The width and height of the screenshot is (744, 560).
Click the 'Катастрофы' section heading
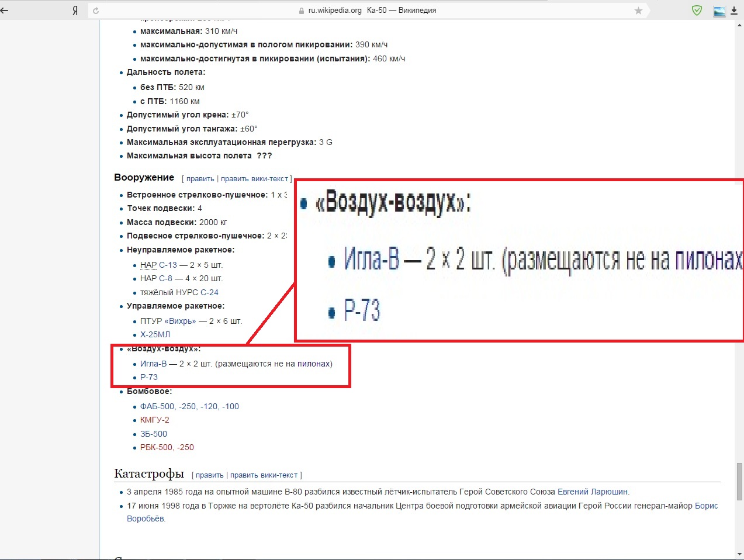(149, 473)
